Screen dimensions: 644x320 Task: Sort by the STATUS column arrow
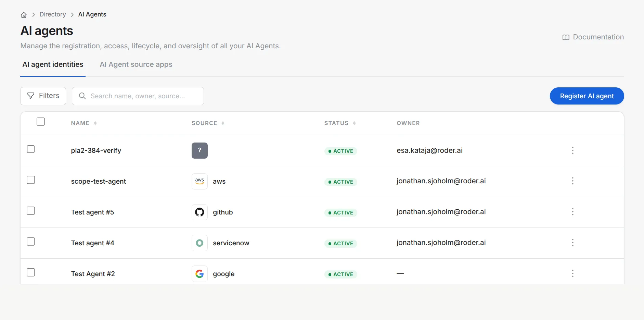coord(354,123)
